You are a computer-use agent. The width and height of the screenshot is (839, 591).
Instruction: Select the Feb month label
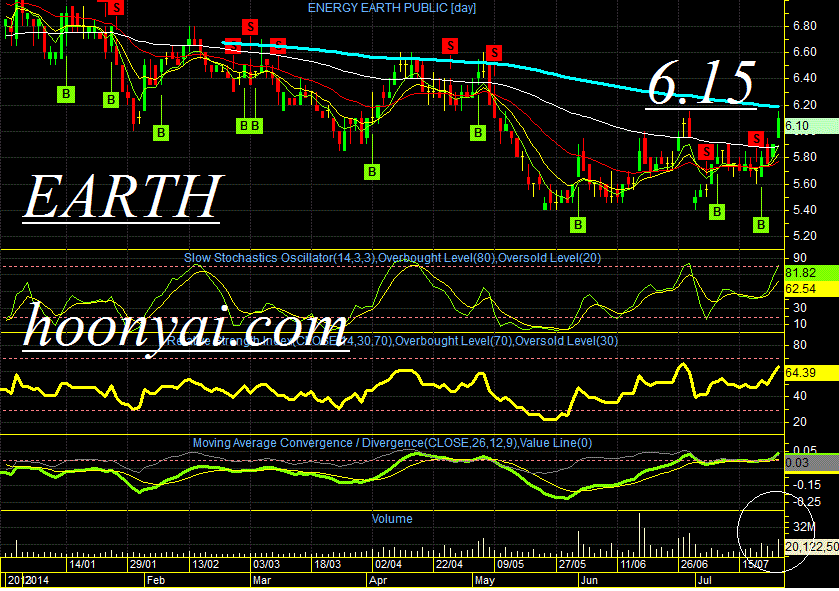click(x=156, y=580)
